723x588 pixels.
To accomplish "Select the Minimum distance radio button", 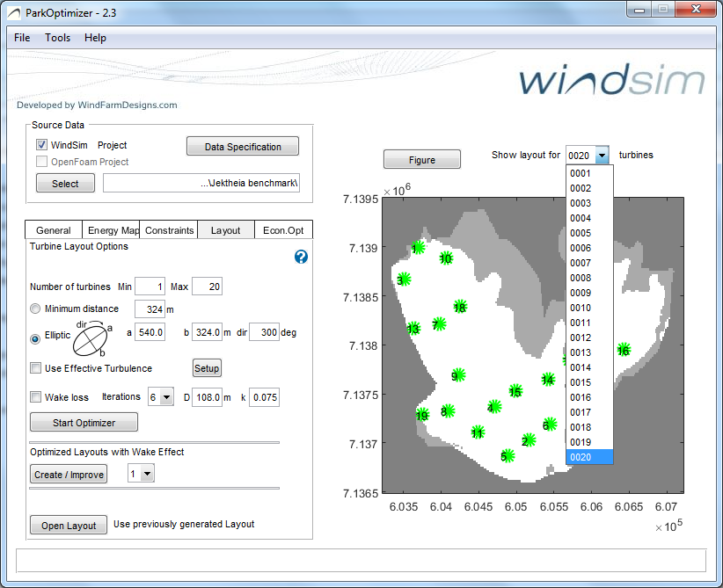I will click(x=35, y=309).
